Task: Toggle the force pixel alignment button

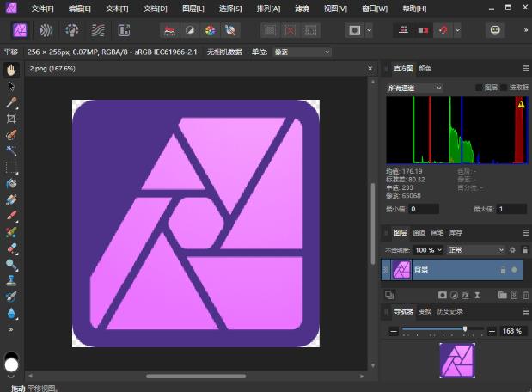Action: (x=403, y=31)
